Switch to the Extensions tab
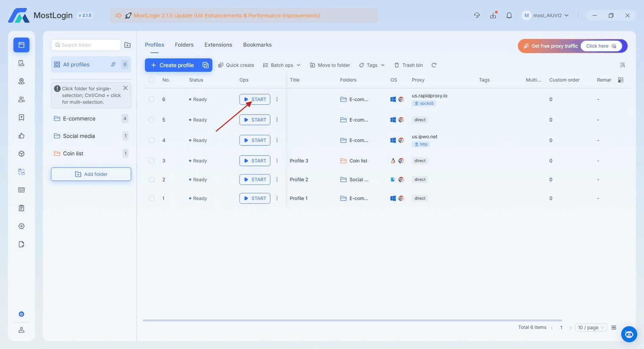The image size is (644, 349). [x=218, y=45]
